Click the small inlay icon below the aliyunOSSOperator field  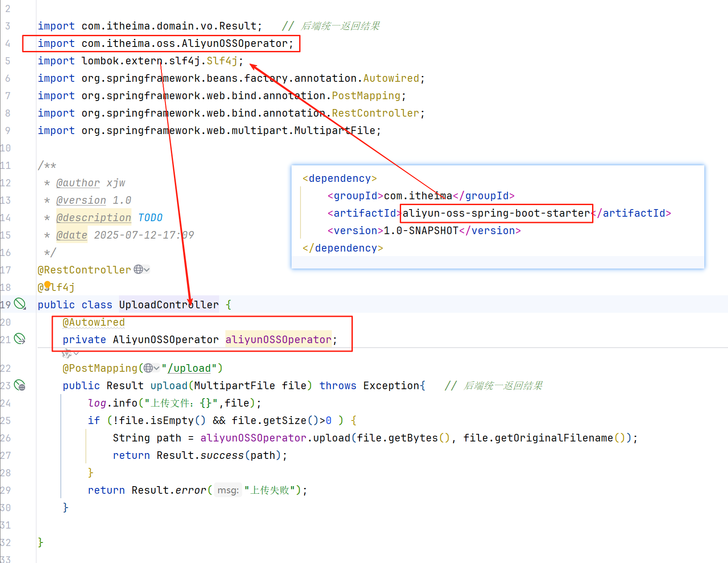click(x=67, y=354)
